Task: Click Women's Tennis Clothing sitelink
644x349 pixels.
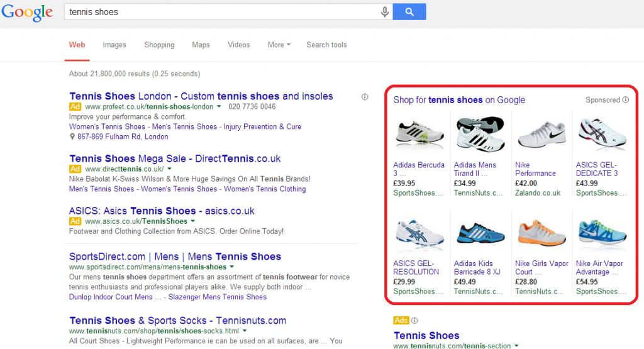Action: coord(265,189)
